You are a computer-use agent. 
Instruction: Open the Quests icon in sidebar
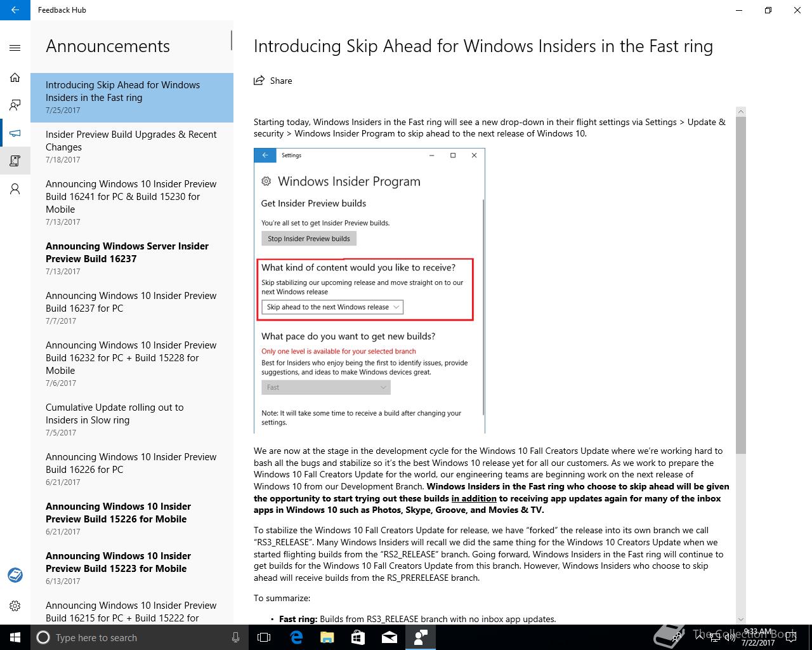(x=15, y=161)
